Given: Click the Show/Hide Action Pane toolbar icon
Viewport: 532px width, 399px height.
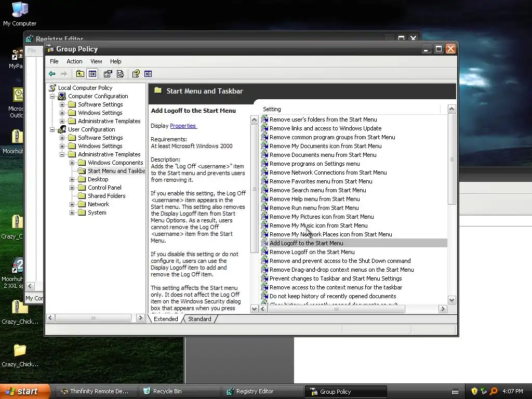Looking at the screenshot, I should 148,74.
